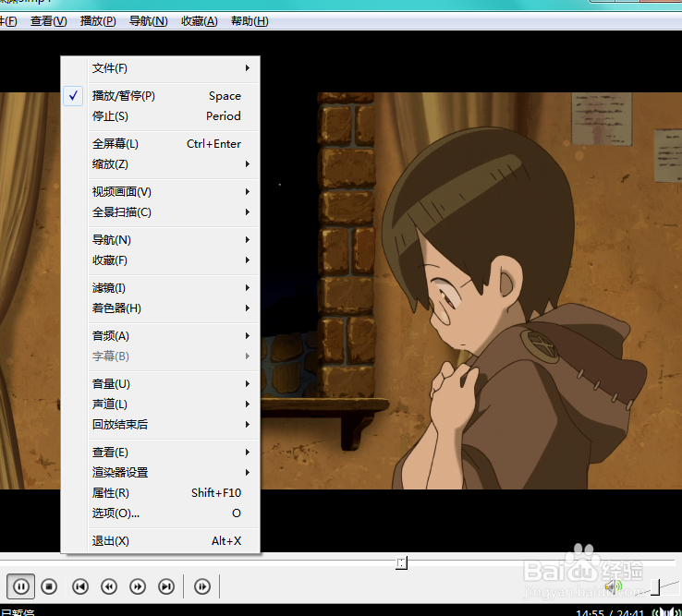Click the 已暂停 status text
The height and width of the screenshot is (616, 682).
[x=18, y=612]
